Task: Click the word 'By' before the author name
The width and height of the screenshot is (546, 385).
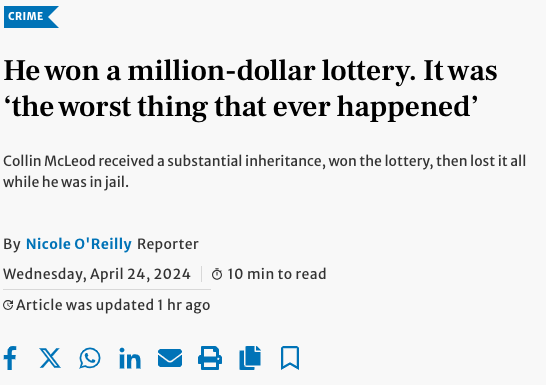Action: coord(12,244)
